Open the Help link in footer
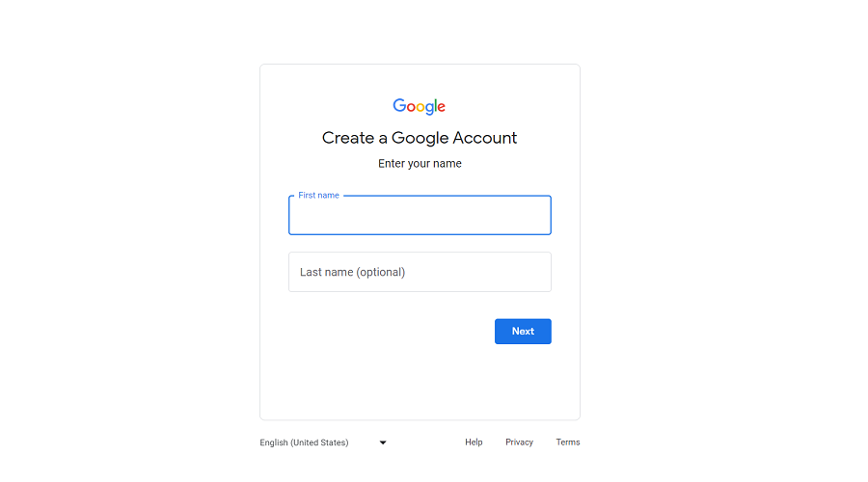Viewport: 868px width, 482px height. (474, 442)
